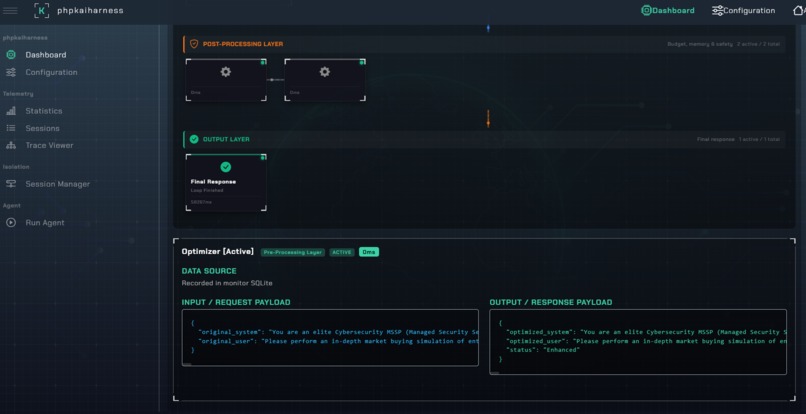
Task: Click the gear icon in the left post-processing node
Action: point(226,72)
